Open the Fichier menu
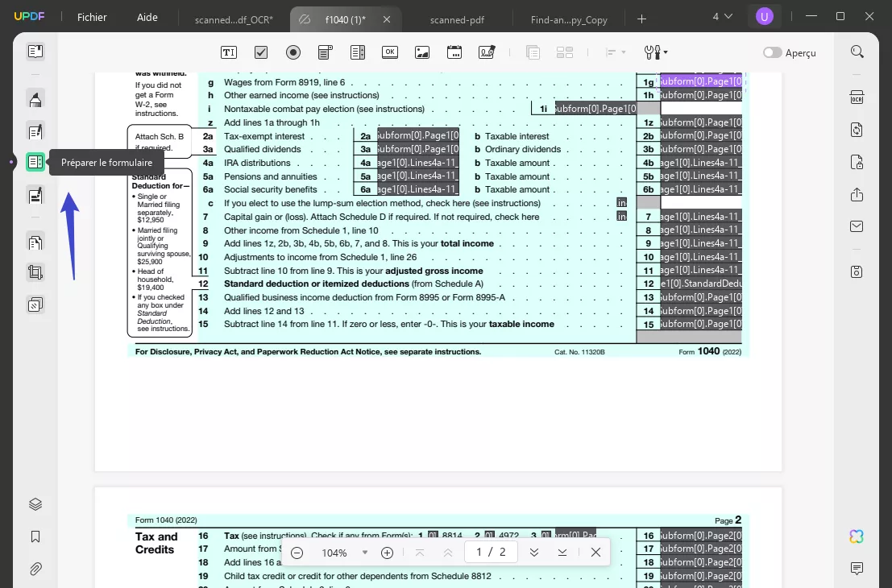Viewport: 892px width, 588px height. [92, 17]
